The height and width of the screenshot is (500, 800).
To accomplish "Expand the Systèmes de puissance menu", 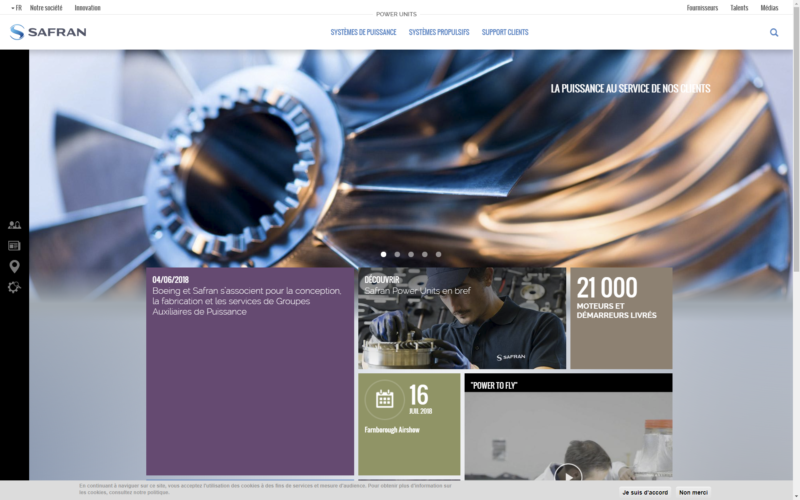I will 363,32.
